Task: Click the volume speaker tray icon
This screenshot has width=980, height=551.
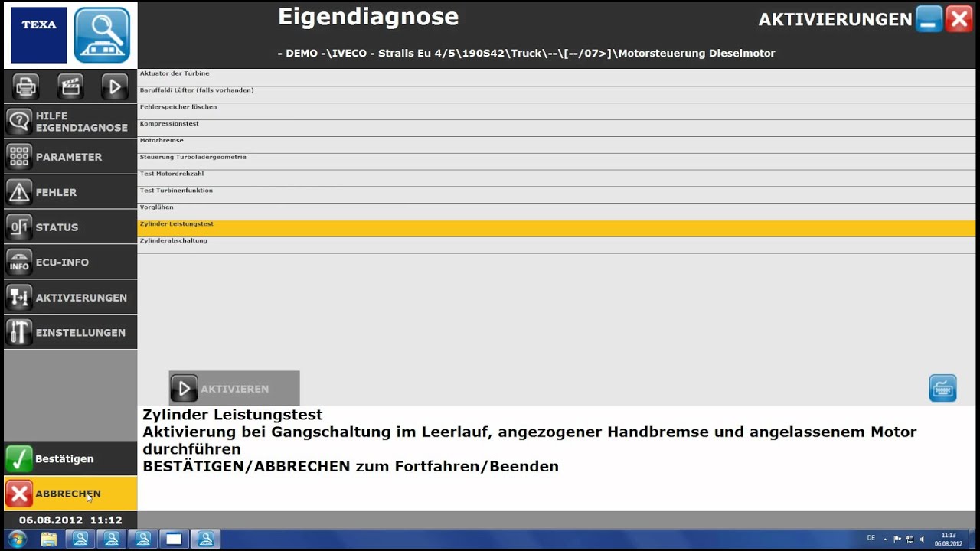Action: (922, 539)
